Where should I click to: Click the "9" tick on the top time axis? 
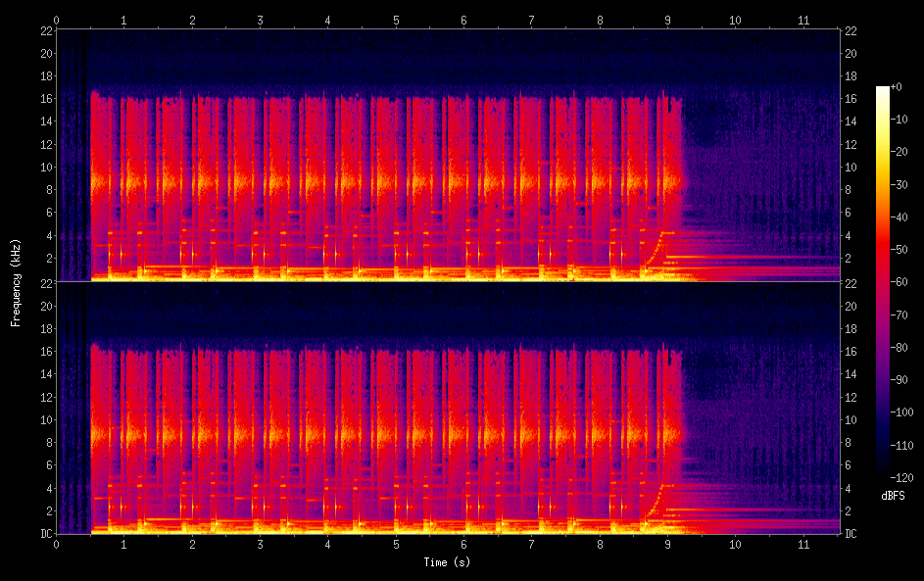(667, 20)
